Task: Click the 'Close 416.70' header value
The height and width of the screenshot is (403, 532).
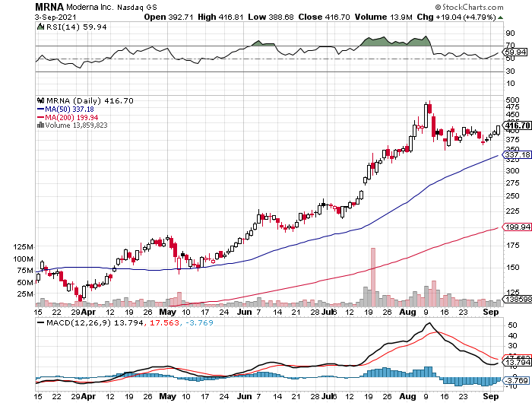Action: click(324, 17)
